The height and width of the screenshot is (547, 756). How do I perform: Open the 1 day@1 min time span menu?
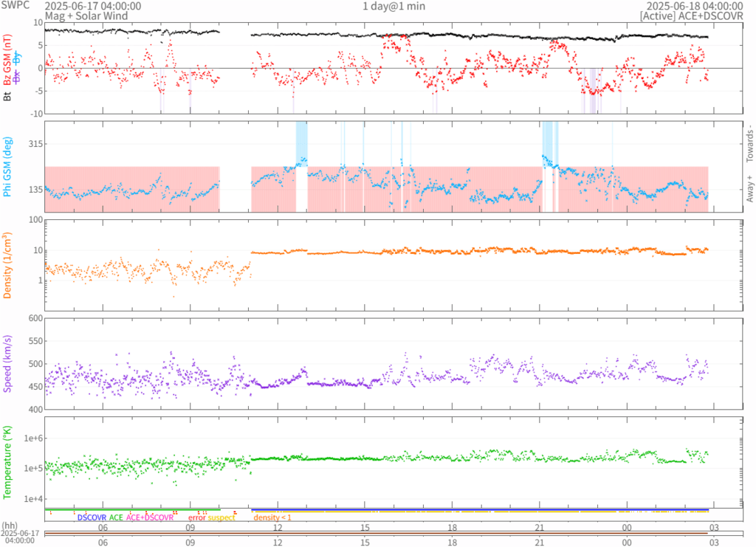click(394, 6)
